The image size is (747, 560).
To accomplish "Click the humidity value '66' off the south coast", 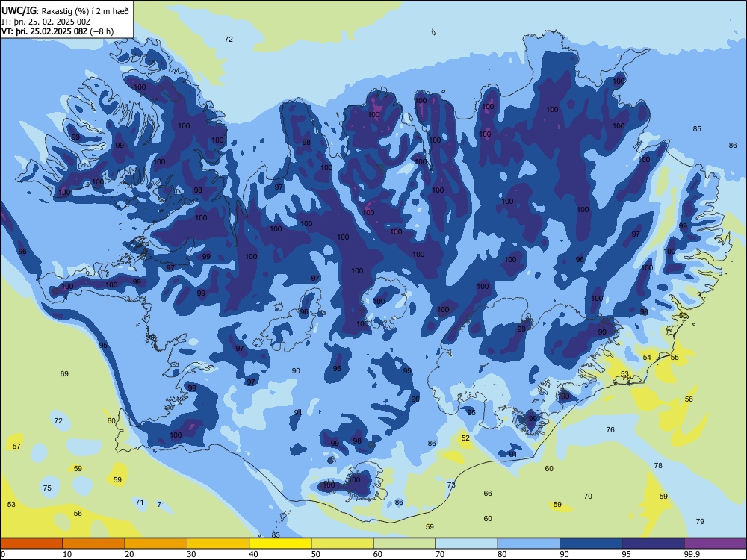I will (488, 494).
